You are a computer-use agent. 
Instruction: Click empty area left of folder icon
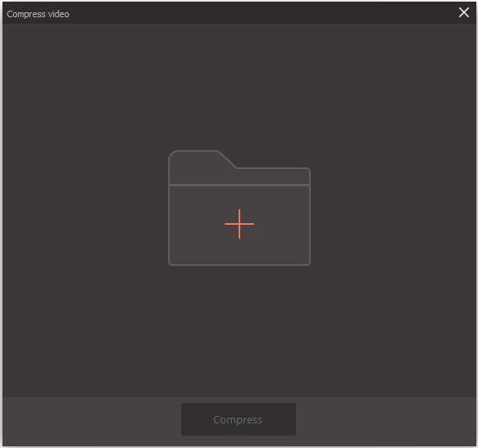point(85,208)
